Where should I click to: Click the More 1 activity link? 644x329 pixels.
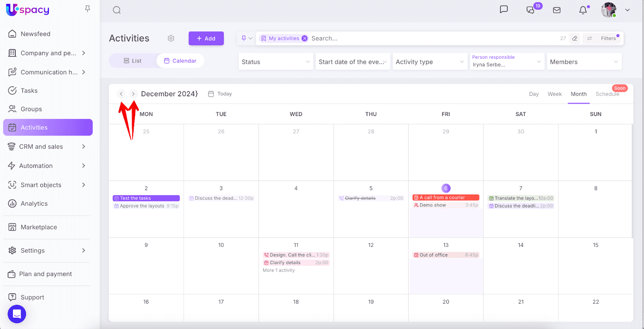pyautogui.click(x=279, y=270)
